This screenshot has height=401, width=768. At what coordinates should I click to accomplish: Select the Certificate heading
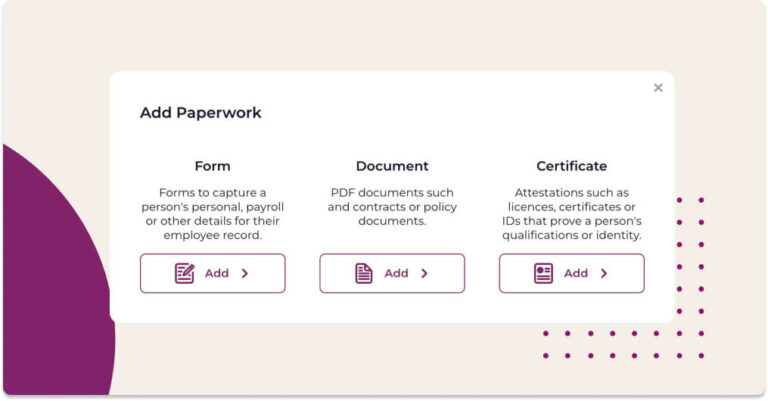571,166
